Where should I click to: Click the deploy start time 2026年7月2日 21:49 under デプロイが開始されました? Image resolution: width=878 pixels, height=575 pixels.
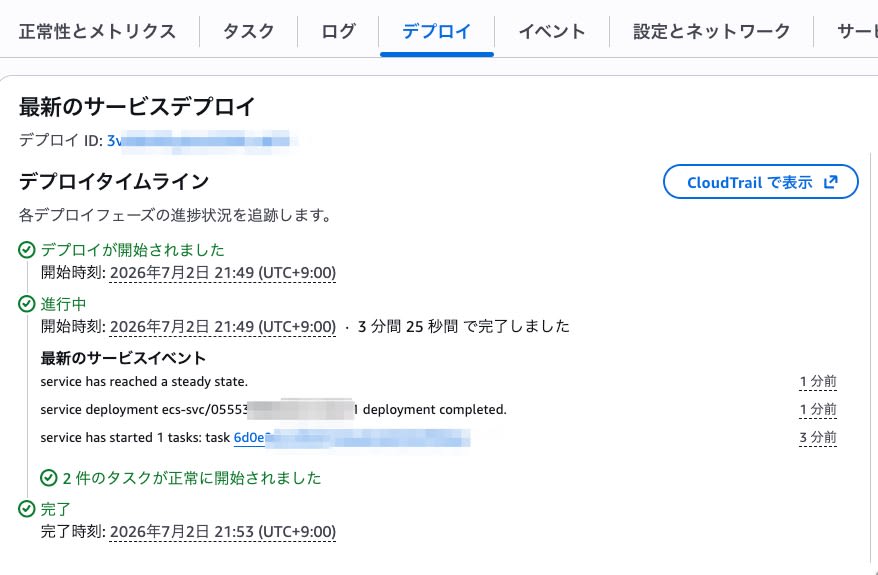[x=223, y=273]
